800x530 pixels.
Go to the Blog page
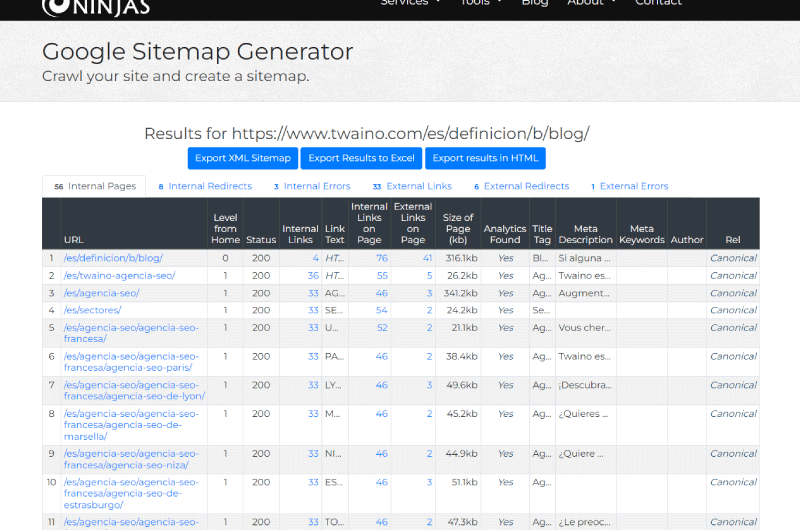tap(535, 3)
